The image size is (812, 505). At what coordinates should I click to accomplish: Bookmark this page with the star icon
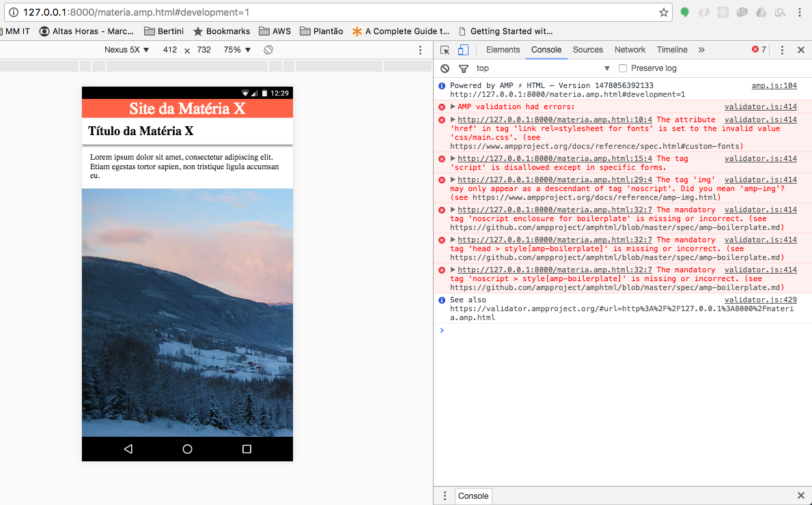tap(663, 12)
